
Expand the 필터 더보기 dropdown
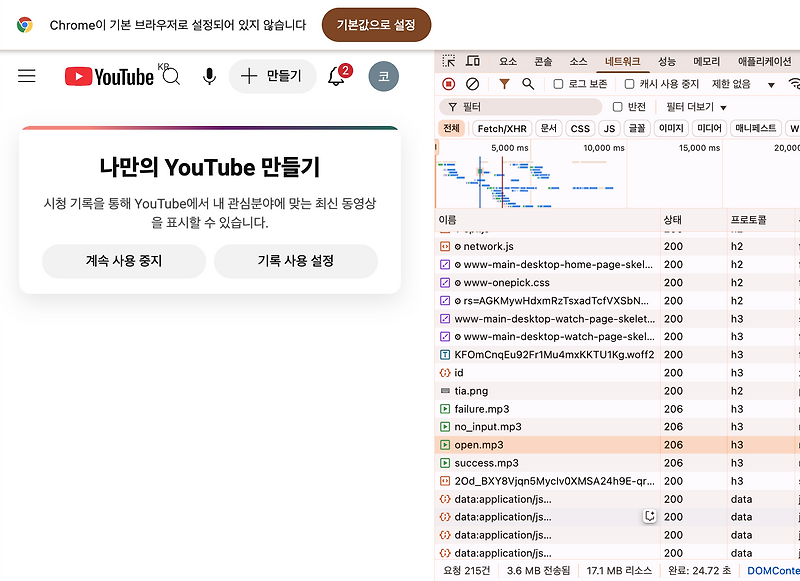click(x=696, y=107)
